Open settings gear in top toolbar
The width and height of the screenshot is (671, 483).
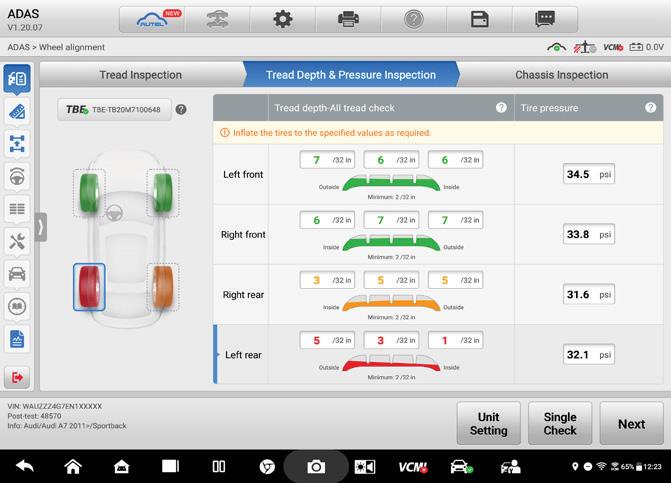tap(283, 20)
